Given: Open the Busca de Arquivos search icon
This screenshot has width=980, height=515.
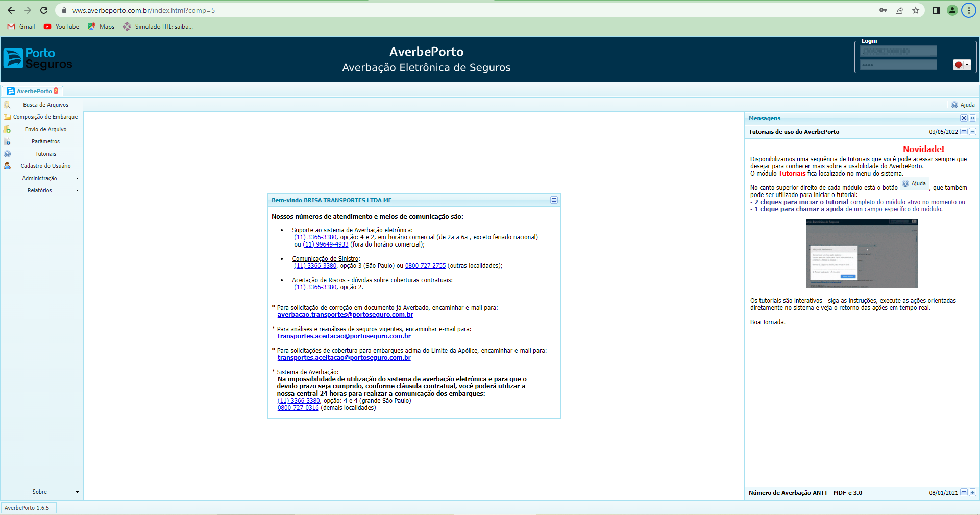Looking at the screenshot, I should [7, 105].
